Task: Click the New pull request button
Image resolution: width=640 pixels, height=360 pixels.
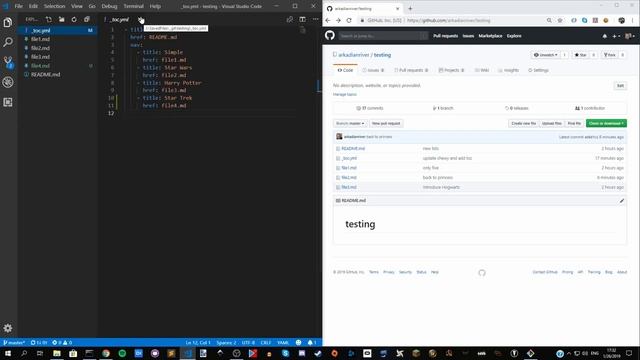Action: pyautogui.click(x=386, y=123)
